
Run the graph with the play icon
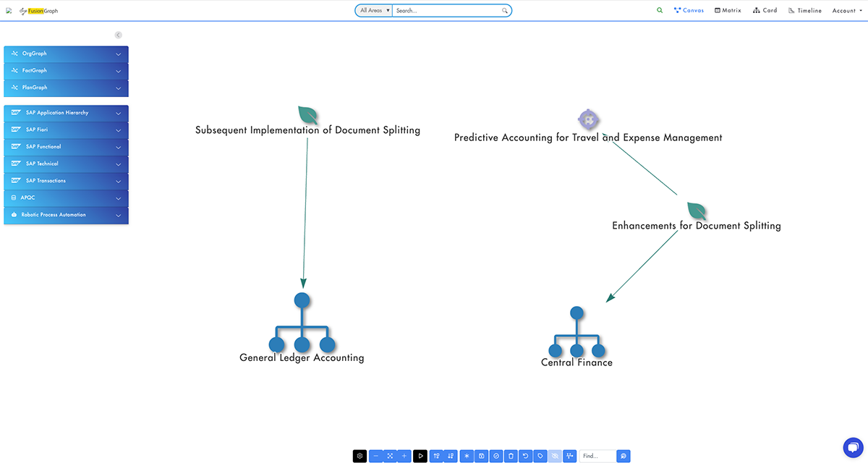tap(420, 456)
